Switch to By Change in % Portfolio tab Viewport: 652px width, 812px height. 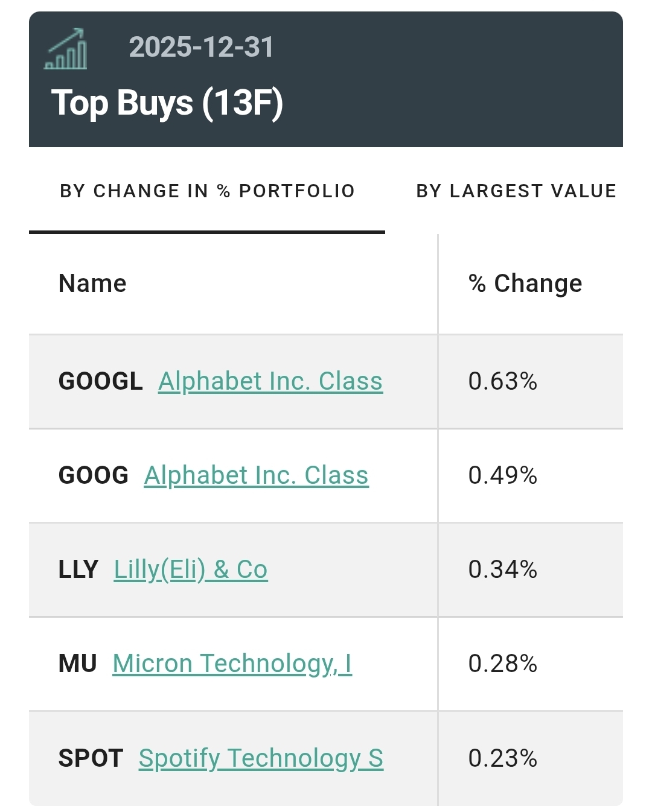click(x=207, y=191)
